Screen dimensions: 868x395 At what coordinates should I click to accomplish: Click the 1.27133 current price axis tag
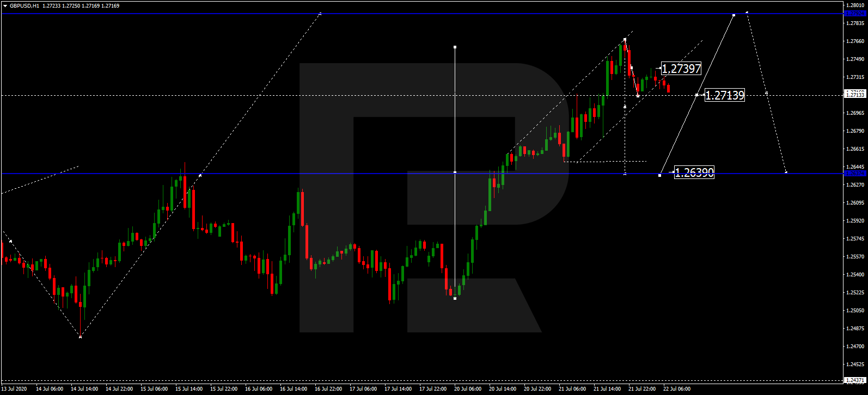[x=855, y=95]
